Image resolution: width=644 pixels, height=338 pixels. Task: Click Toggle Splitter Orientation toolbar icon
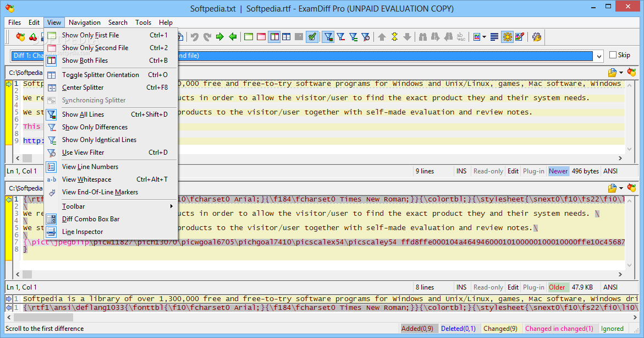(287, 37)
